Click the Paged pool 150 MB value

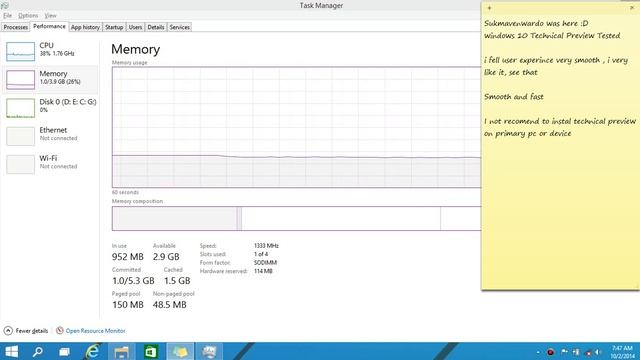[127, 305]
